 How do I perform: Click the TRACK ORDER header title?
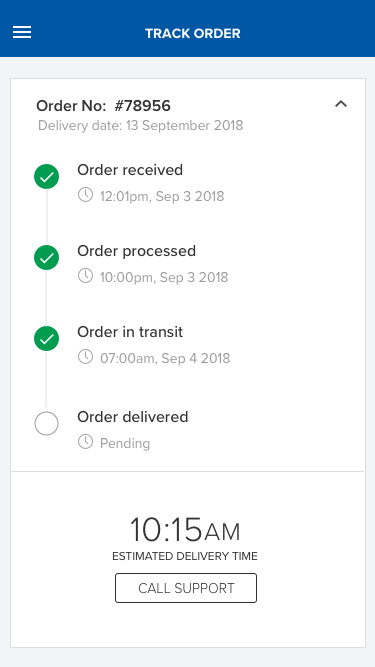tap(193, 34)
